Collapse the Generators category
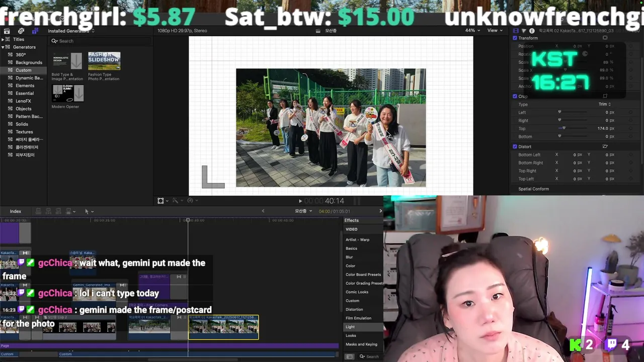Viewport: 644px width, 362px height. coord(3,47)
